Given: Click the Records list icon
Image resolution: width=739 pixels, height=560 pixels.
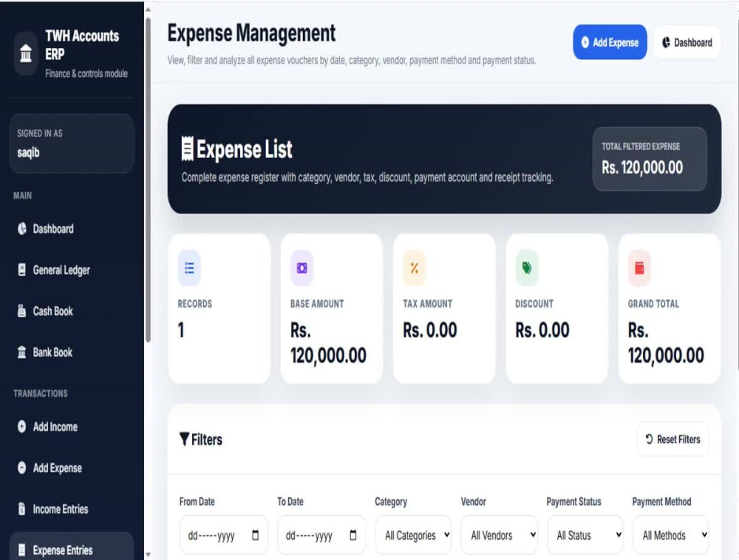Looking at the screenshot, I should 189,268.
